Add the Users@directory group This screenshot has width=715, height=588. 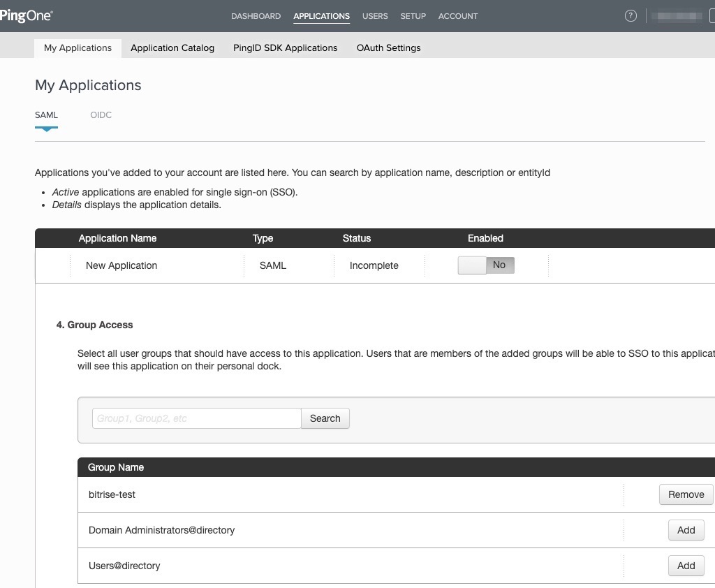[685, 565]
